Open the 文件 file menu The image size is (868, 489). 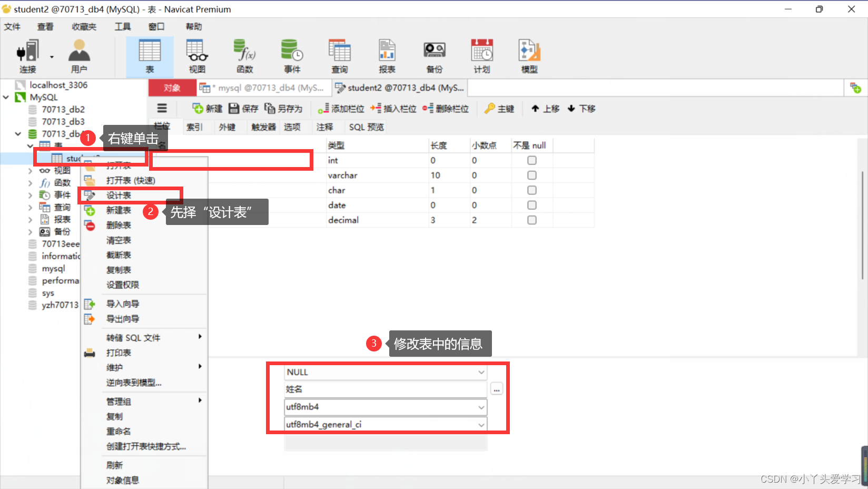click(12, 26)
